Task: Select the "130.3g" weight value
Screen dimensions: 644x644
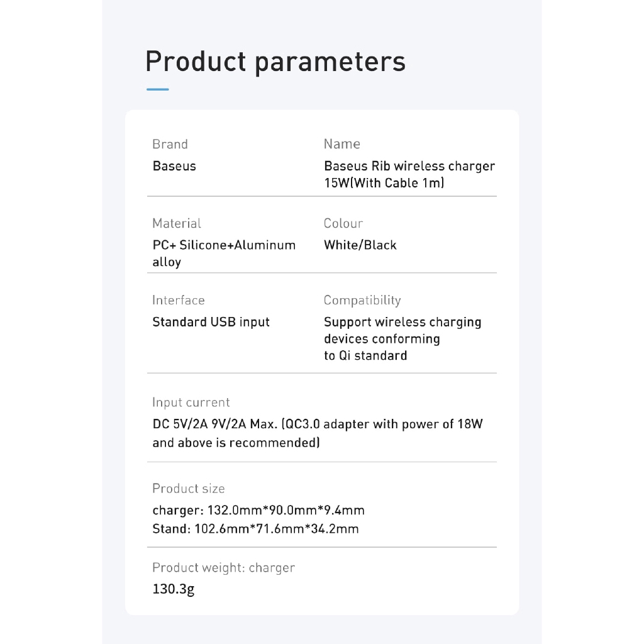Action: click(174, 590)
